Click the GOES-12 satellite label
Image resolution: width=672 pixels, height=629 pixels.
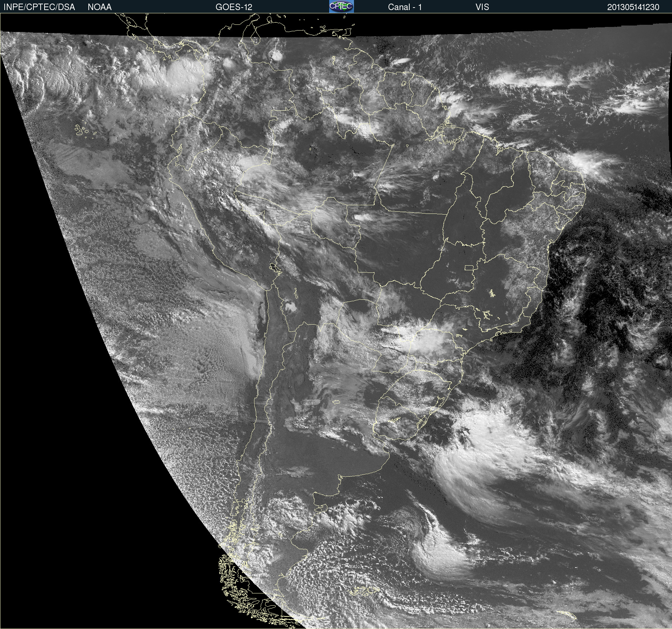tap(234, 7)
